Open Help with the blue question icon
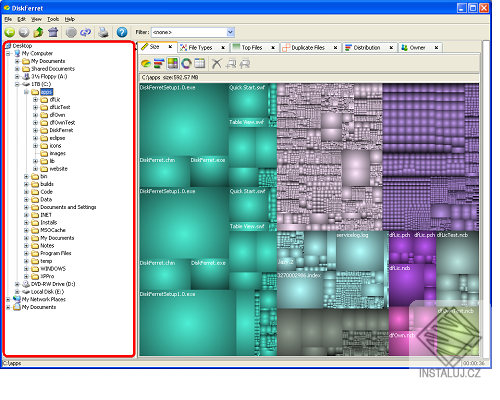The width and height of the screenshot is (500, 400). (122, 32)
